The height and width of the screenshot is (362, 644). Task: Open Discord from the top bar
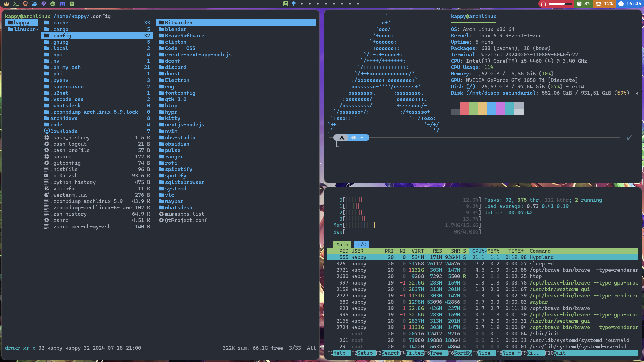click(x=62, y=4)
